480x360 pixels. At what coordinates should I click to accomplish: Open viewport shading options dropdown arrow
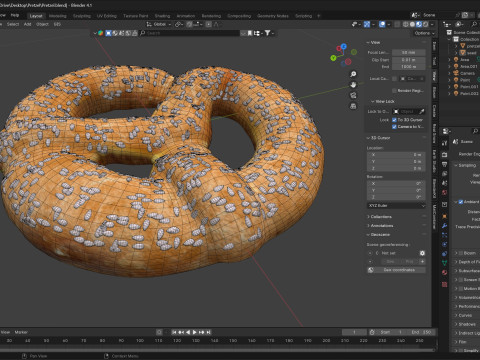[432, 24]
